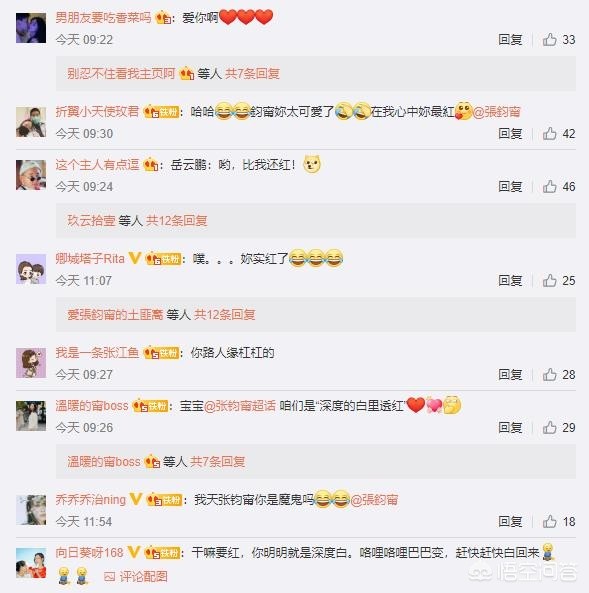Like 我是一条张江鱼's comment
This screenshot has width=589, height=593.
tap(549, 374)
